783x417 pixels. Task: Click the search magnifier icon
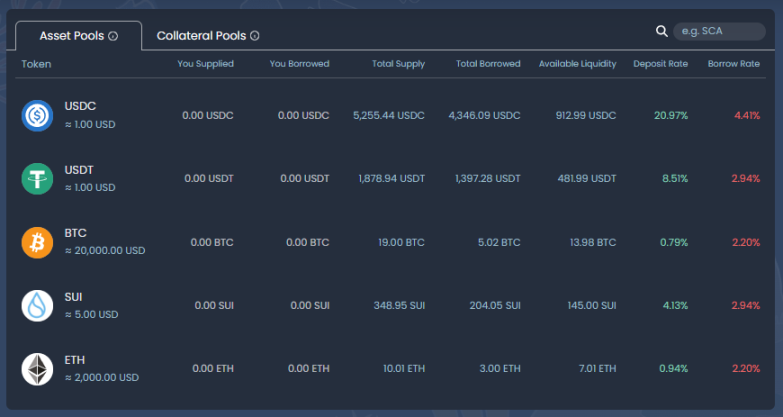pyautogui.click(x=661, y=32)
